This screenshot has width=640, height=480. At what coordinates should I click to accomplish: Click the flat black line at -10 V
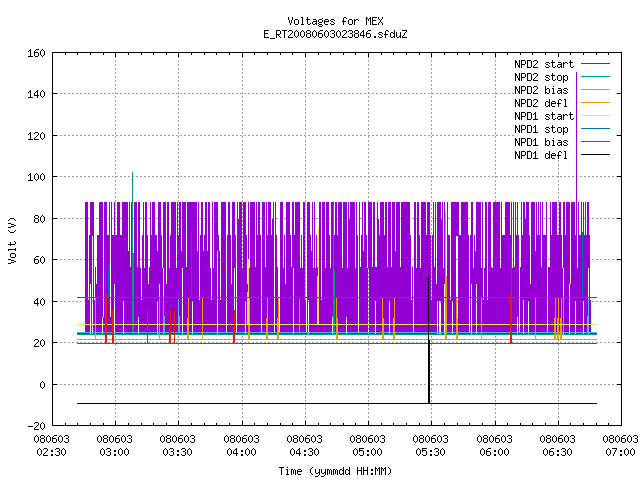point(337,404)
